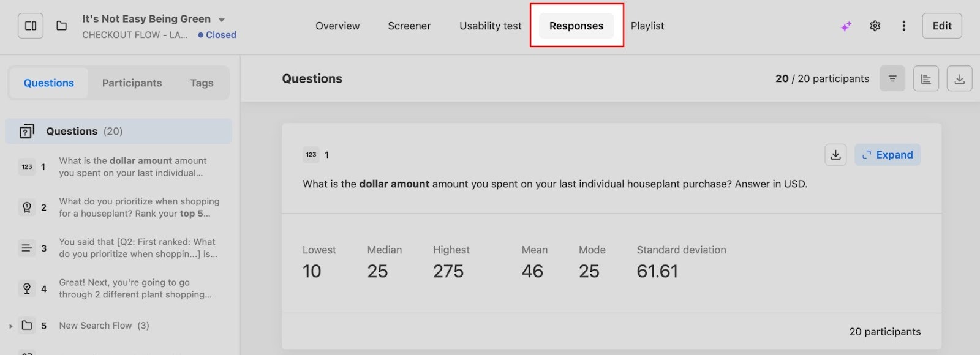Open the study title dropdown arrow
The image size is (980, 355).
(x=222, y=20)
